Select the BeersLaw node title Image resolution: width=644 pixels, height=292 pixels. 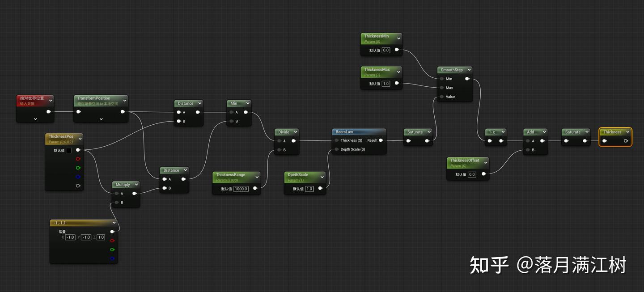(x=344, y=132)
